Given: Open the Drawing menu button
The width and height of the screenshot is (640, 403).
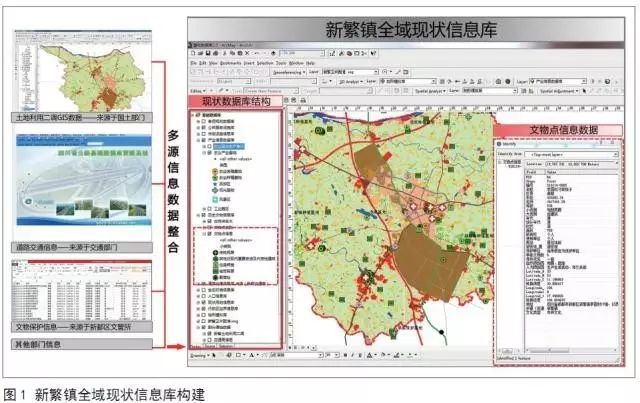Looking at the screenshot, I should [198, 355].
